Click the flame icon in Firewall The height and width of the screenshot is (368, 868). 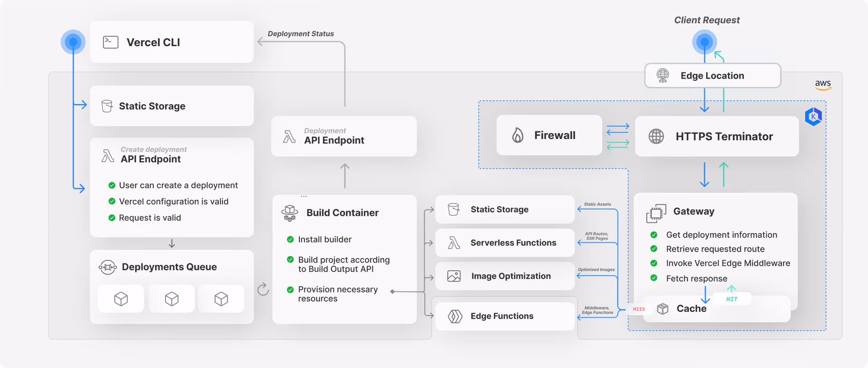(x=518, y=135)
